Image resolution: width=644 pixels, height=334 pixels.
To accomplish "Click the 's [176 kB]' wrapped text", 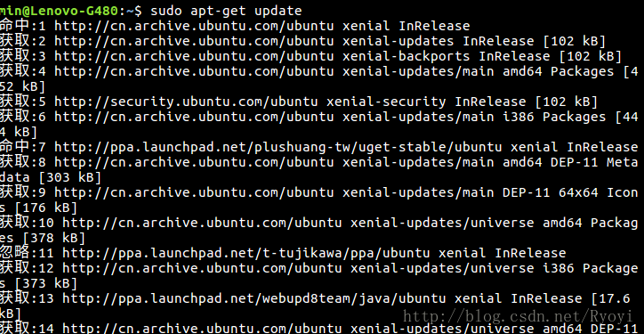I will [x=38, y=208].
